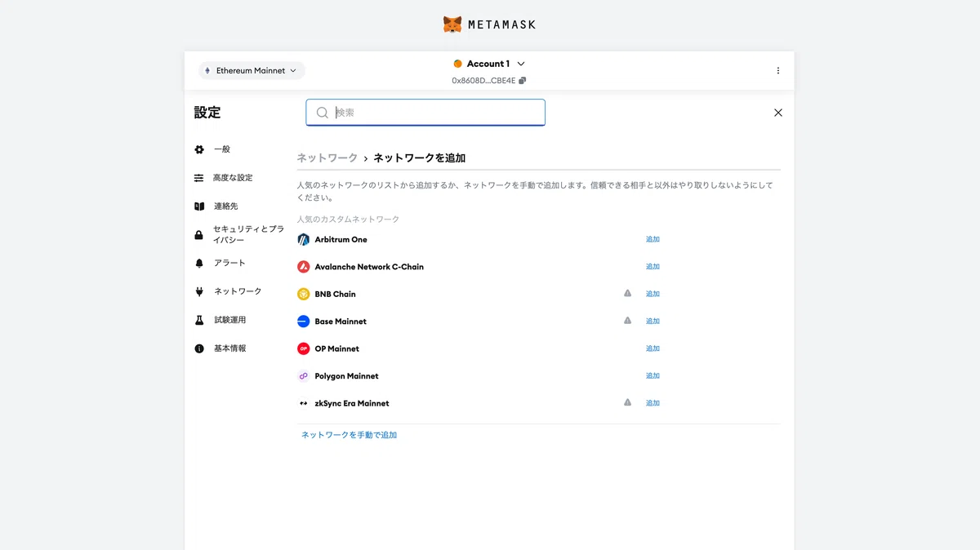The height and width of the screenshot is (550, 980).
Task: Close the settings page with X
Action: pos(778,113)
